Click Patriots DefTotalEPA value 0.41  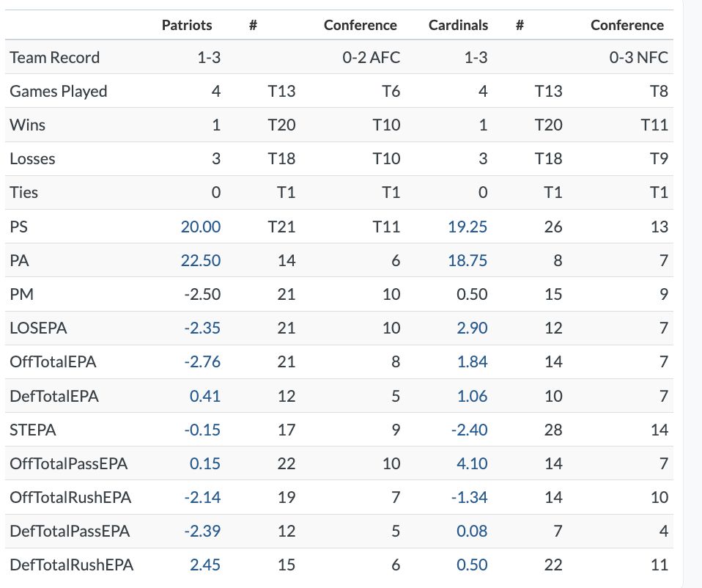click(x=205, y=396)
